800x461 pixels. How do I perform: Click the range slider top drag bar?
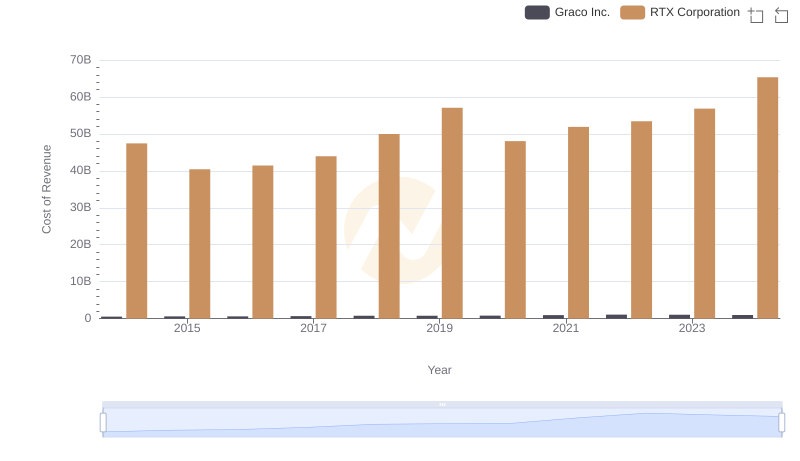(x=442, y=404)
